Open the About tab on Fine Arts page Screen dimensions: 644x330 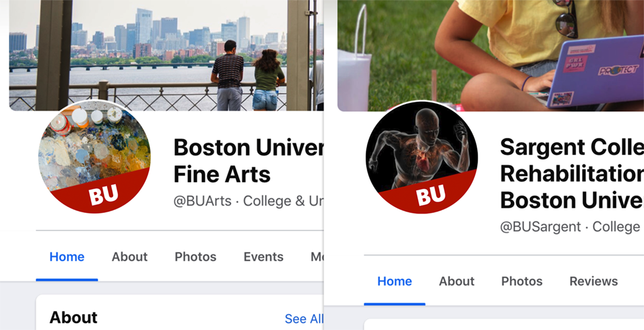click(x=129, y=257)
